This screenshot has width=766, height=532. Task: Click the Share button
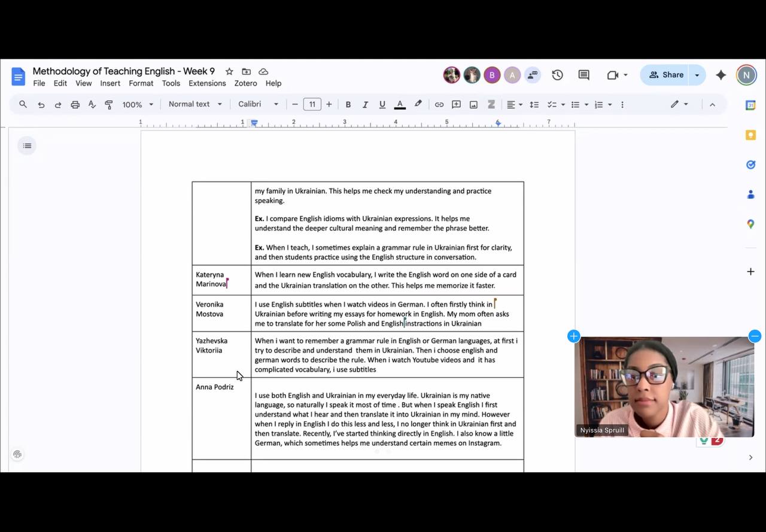point(666,75)
